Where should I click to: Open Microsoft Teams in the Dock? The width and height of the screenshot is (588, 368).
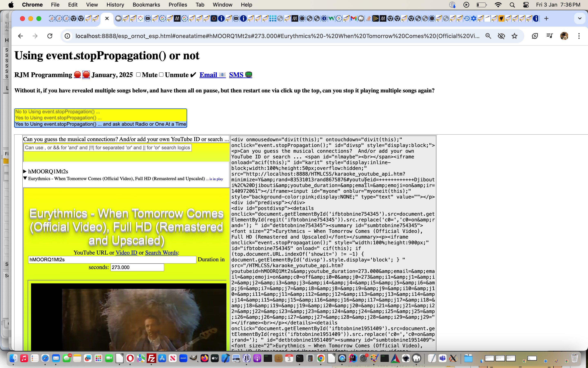pyautogui.click(x=442, y=358)
